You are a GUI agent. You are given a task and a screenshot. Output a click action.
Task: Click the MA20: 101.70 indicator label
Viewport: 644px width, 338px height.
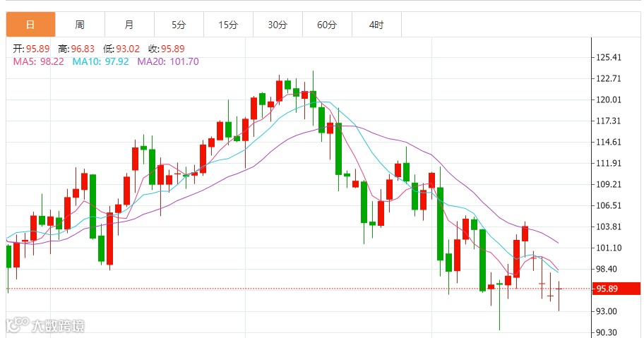pos(168,61)
